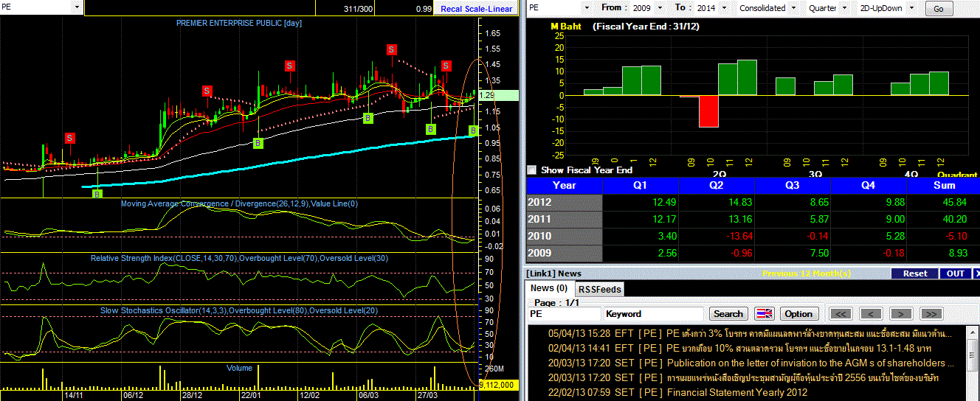980x401 pixels.
Task: Click the Q1 column header
Action: [x=641, y=185]
